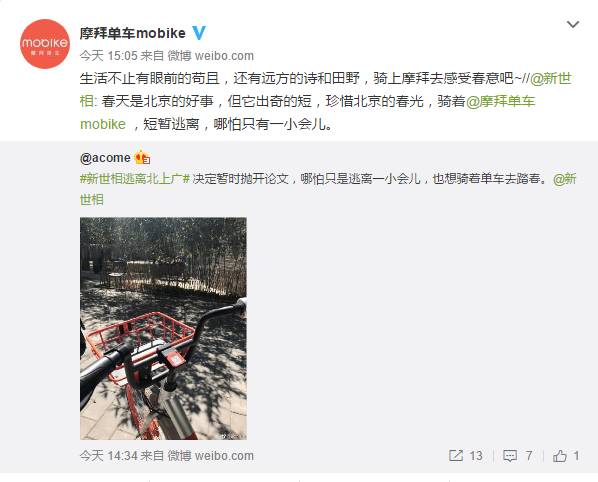Enlarge the Mobike bicycle photo thumbnail
Image resolution: width=598 pixels, height=482 pixels.
pyautogui.click(x=163, y=328)
